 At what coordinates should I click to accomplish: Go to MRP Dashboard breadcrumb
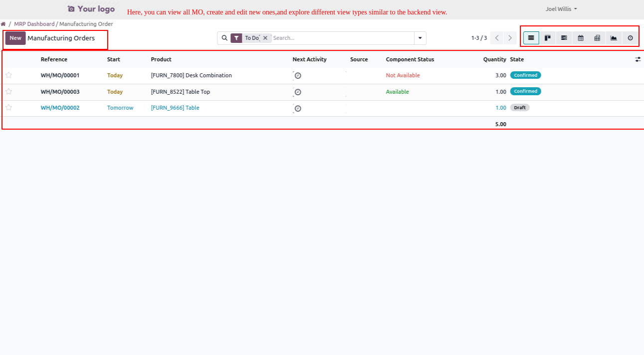pyautogui.click(x=34, y=24)
